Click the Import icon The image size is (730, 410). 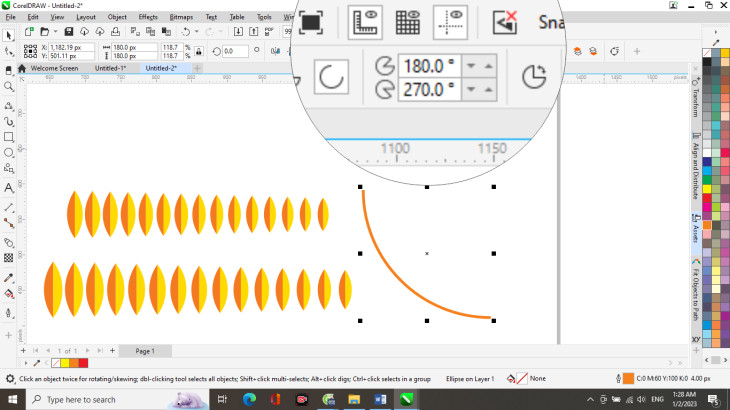[x=238, y=32]
